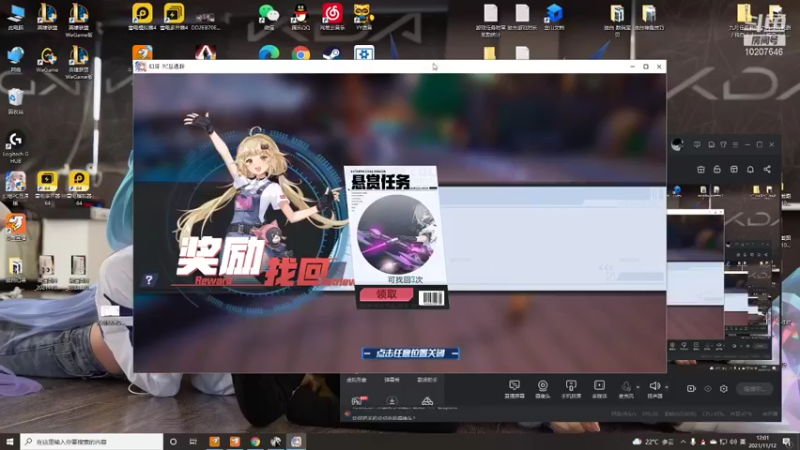Expand hidden system tray icons arrow
The height and width of the screenshot is (450, 800).
click(x=683, y=441)
